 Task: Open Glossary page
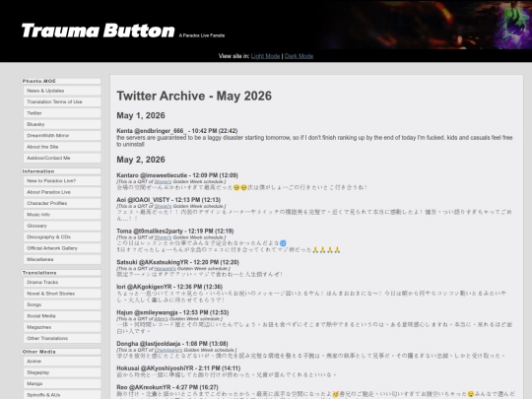tap(62, 226)
